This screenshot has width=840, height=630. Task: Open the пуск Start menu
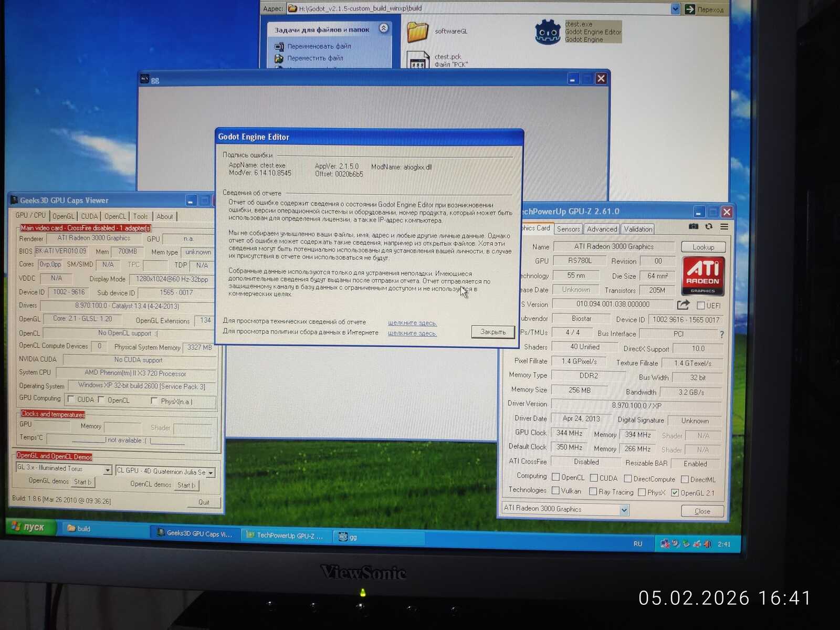click(x=30, y=527)
